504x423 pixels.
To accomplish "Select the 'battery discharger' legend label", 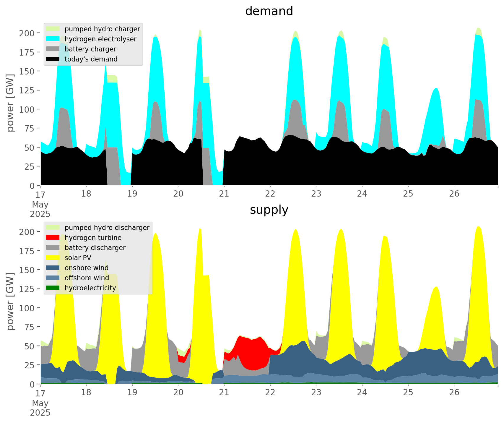I will pyautogui.click(x=95, y=248).
